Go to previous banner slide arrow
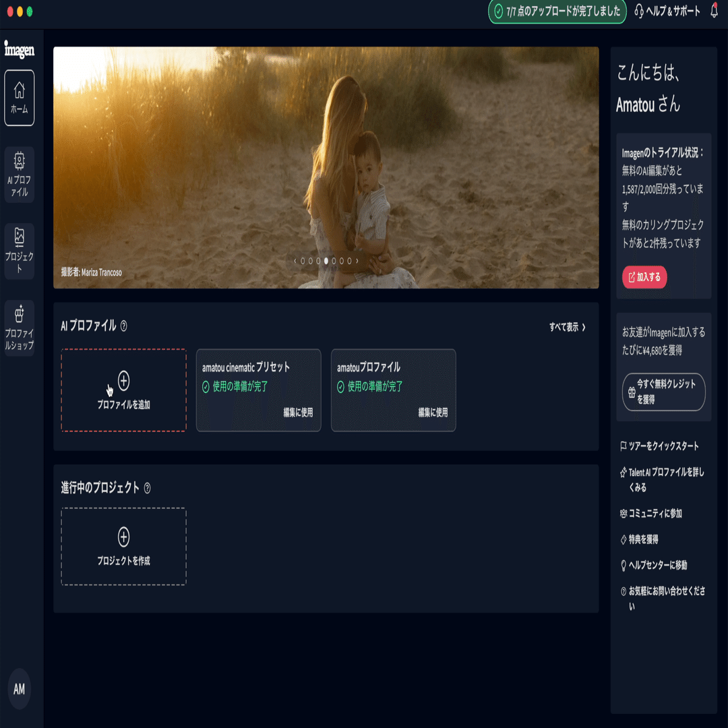 [295, 261]
